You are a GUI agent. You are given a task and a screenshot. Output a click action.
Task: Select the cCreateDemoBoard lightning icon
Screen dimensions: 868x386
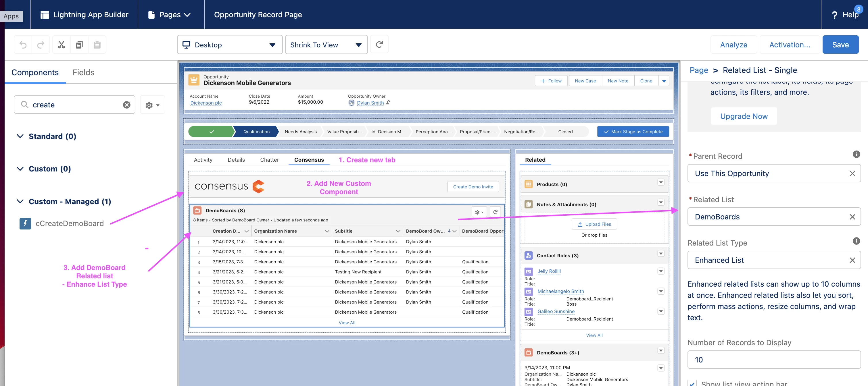pyautogui.click(x=25, y=224)
